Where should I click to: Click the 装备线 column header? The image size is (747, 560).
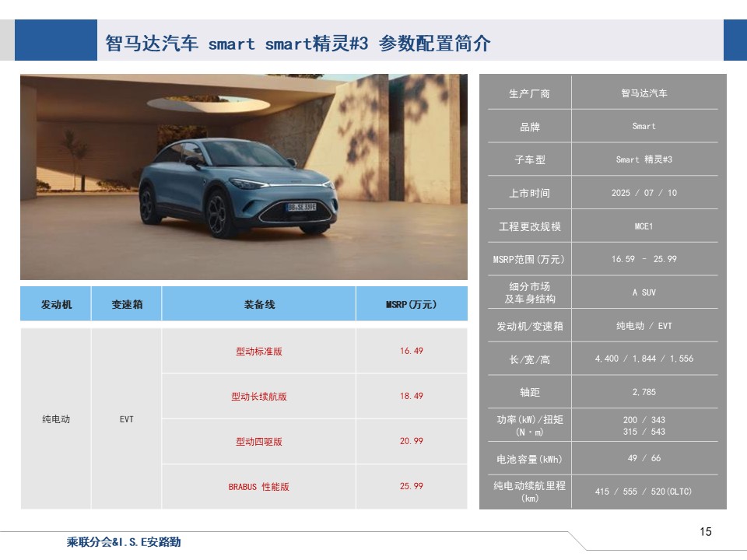tap(259, 304)
